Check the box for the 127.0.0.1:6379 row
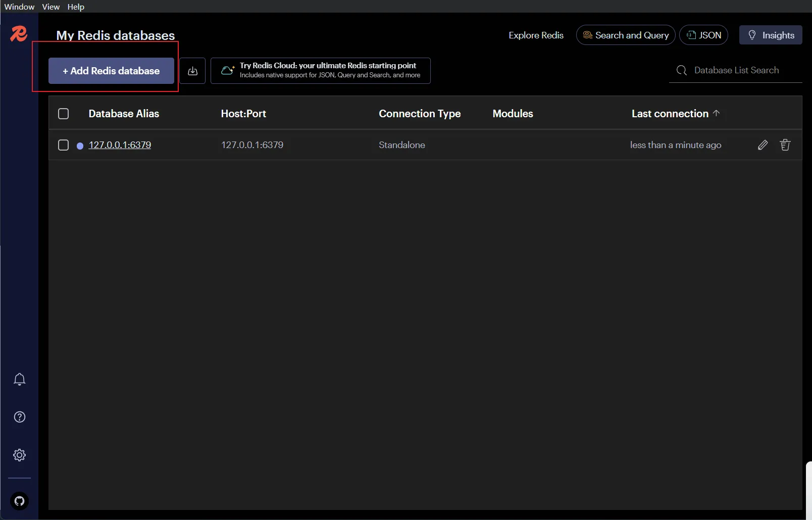 coord(63,145)
